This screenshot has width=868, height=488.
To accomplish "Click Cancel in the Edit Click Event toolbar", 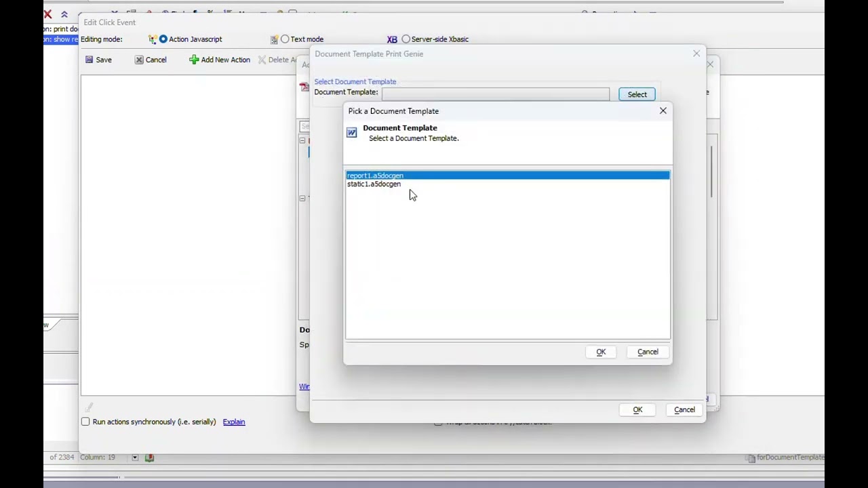I will (x=150, y=60).
